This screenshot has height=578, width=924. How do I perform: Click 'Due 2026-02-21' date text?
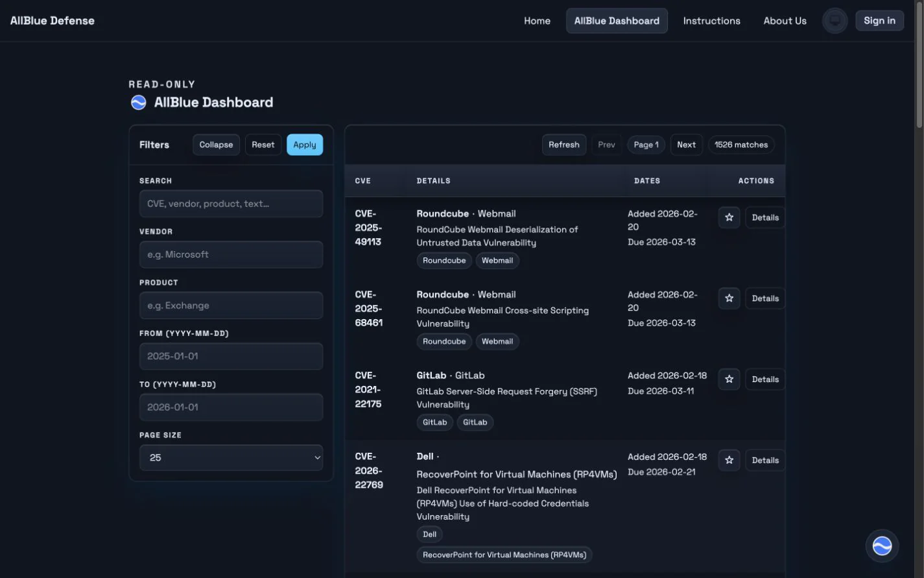[661, 472]
